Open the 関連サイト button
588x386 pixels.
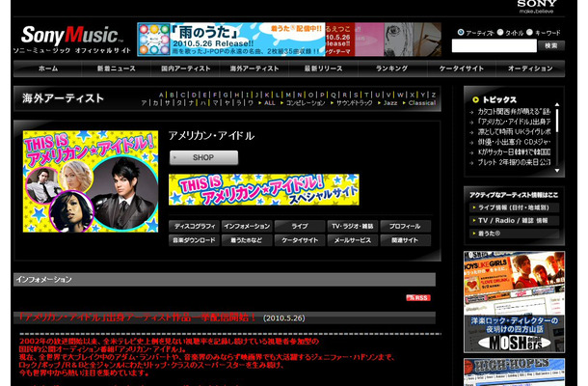pos(406,240)
